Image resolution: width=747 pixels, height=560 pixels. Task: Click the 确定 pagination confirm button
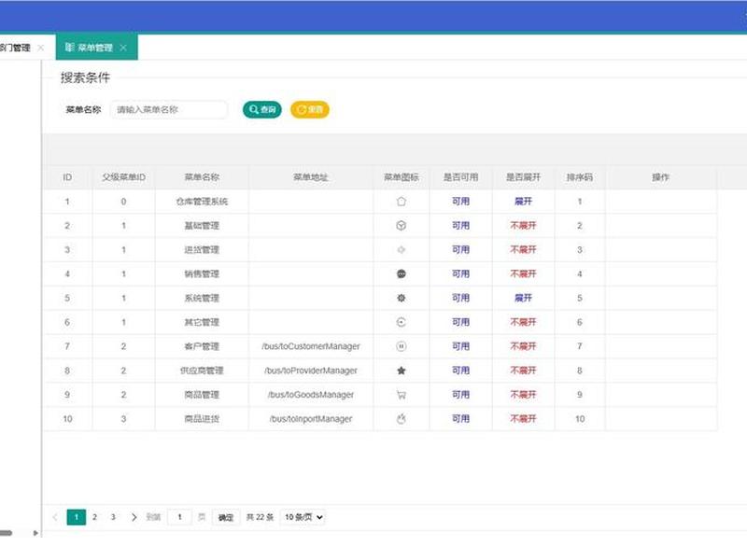226,517
